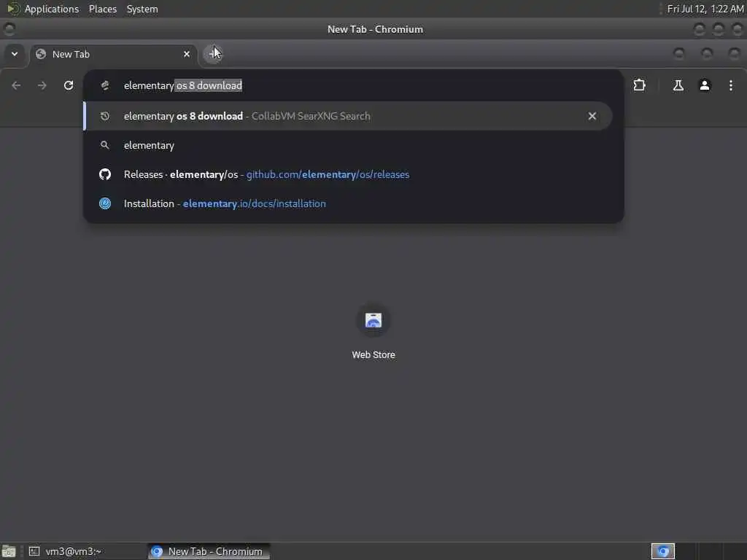Reload the page with the refresh icon
The width and height of the screenshot is (747, 560).
[69, 85]
